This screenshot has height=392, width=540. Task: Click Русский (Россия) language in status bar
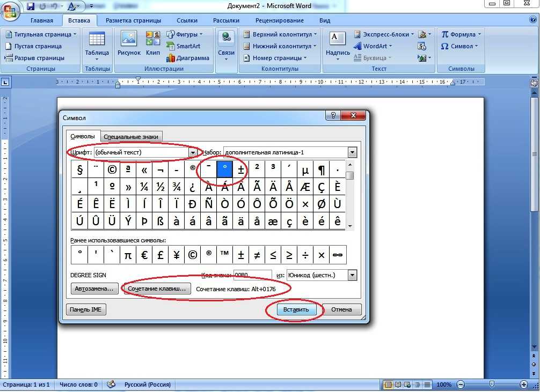click(x=148, y=384)
